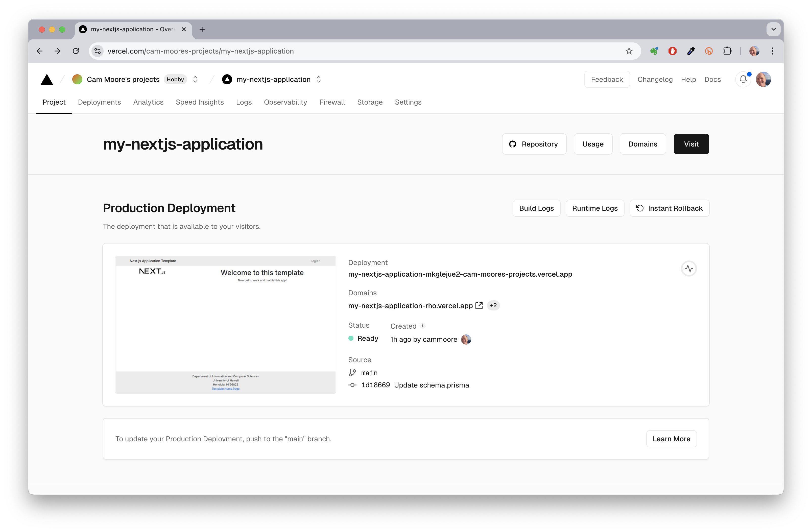Expand the team switcher chevrons
This screenshot has height=532, width=812.
[x=195, y=80]
